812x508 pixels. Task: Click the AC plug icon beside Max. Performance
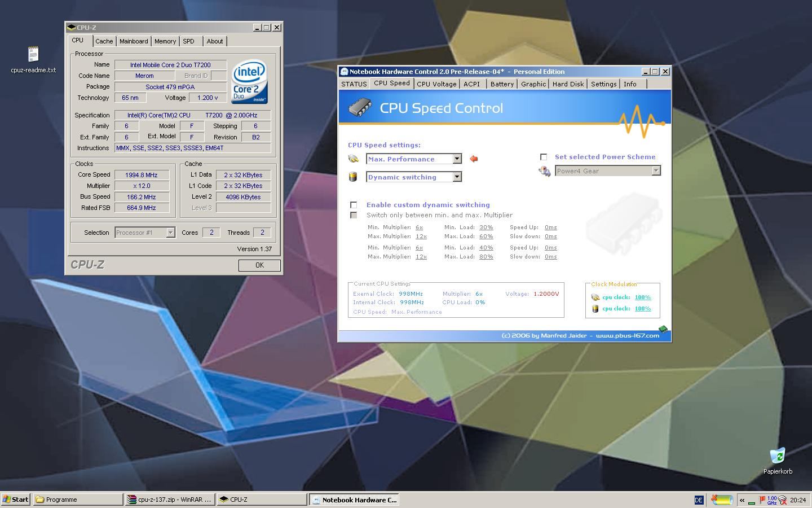pyautogui.click(x=354, y=159)
